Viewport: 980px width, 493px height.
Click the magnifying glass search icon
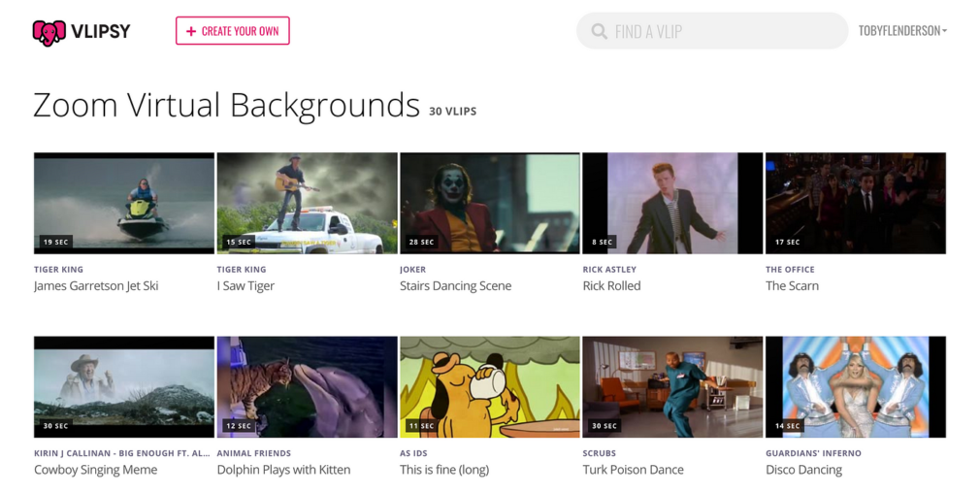599,32
